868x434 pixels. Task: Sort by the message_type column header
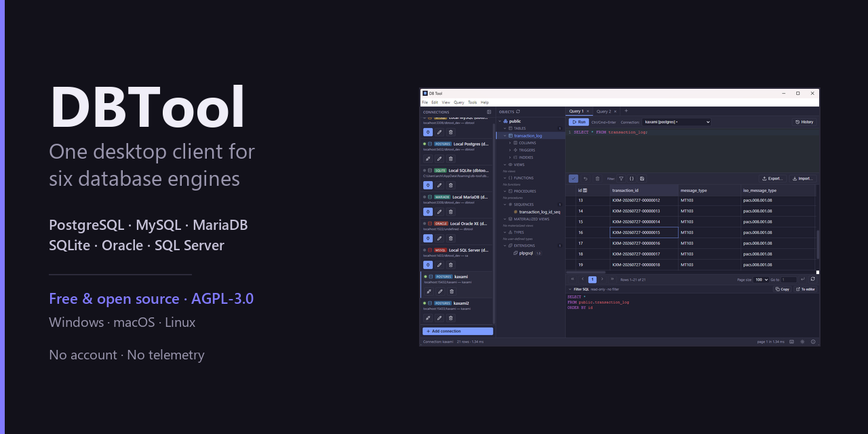click(710, 191)
